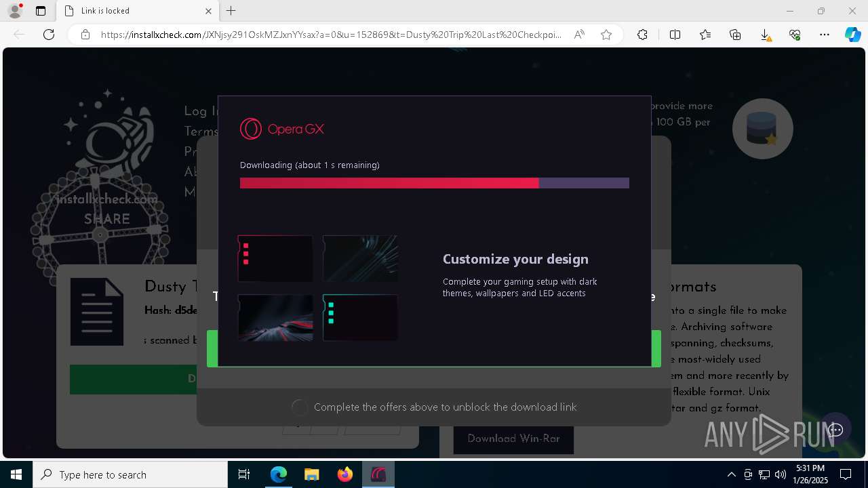
Task: Open the Windows Start menu
Action: click(x=16, y=474)
